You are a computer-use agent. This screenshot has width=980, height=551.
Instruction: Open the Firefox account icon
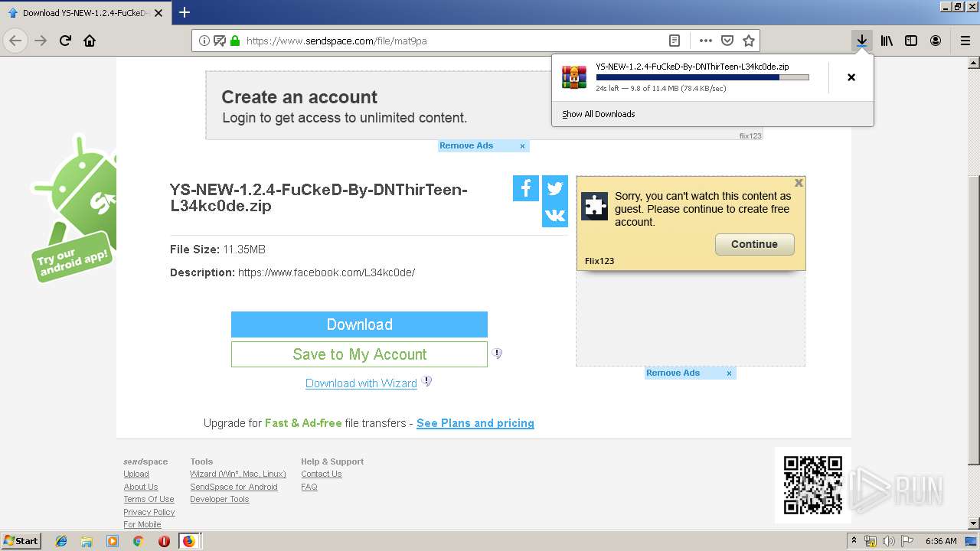[x=936, y=41]
